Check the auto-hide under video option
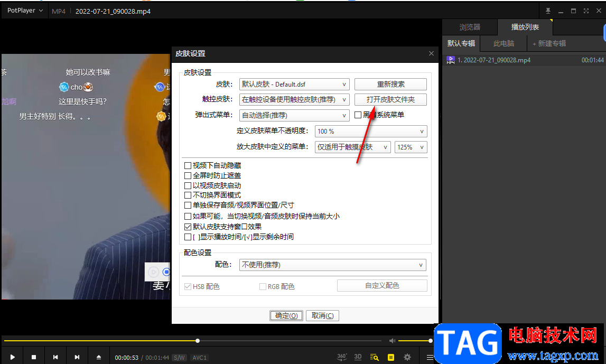Screen dimensions: 606x364 tap(188, 165)
